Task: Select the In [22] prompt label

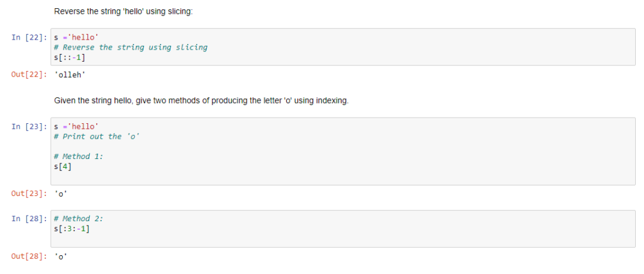Action: point(29,37)
